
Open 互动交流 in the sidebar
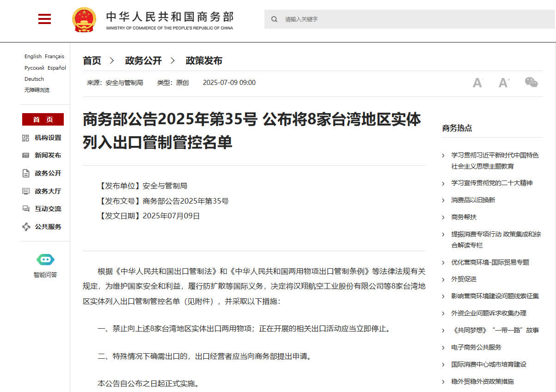48,209
